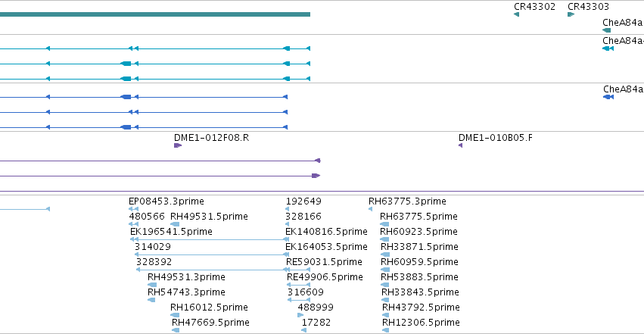Click the small arrow glyph under RH63775.3prime

point(371,209)
